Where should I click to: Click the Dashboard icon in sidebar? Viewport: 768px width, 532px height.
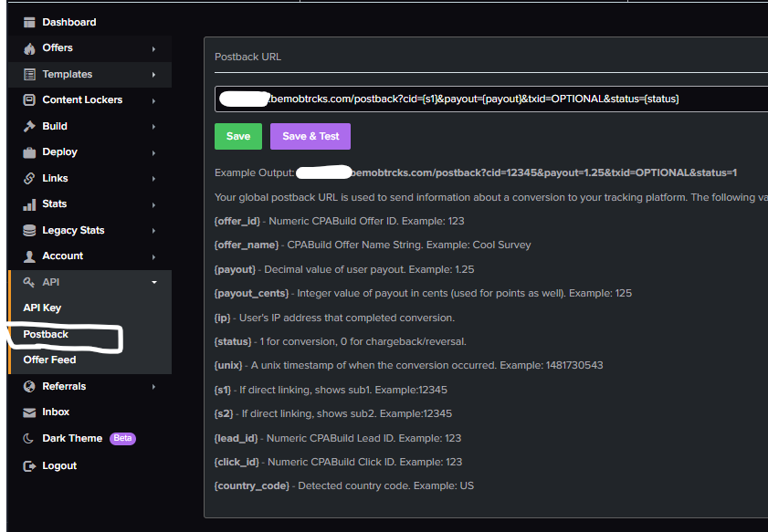[29, 22]
